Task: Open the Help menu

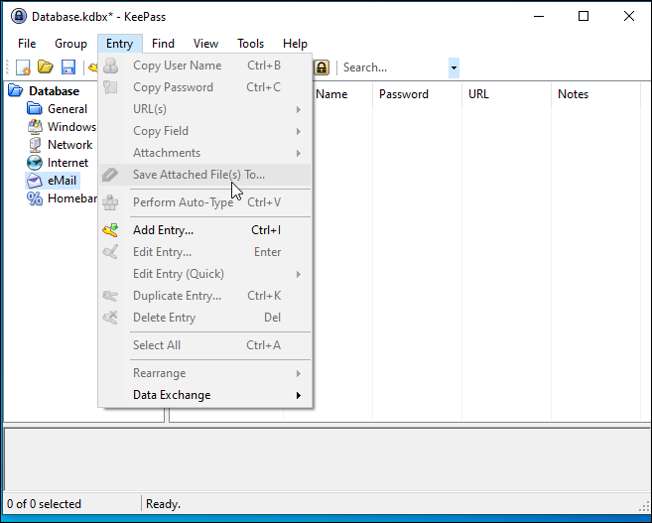Action: (x=295, y=43)
